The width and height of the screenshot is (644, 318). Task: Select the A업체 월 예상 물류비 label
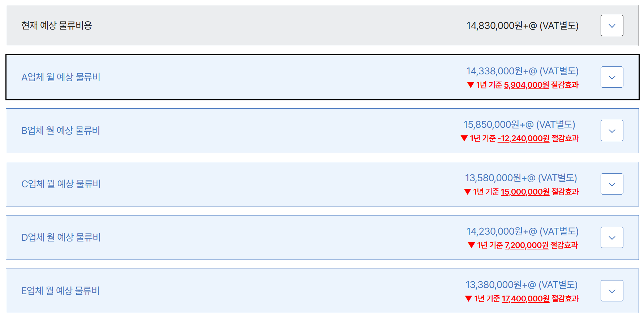61,77
